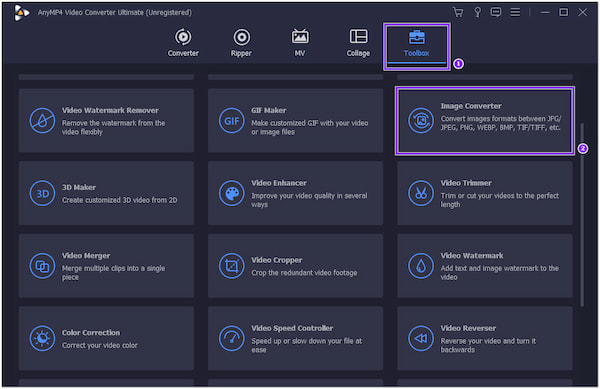
Task: Click the Video Watermark droplet icon
Action: coord(421,266)
